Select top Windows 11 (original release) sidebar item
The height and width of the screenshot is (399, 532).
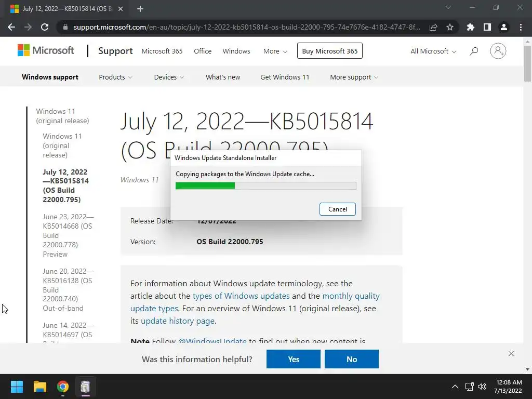click(62, 116)
